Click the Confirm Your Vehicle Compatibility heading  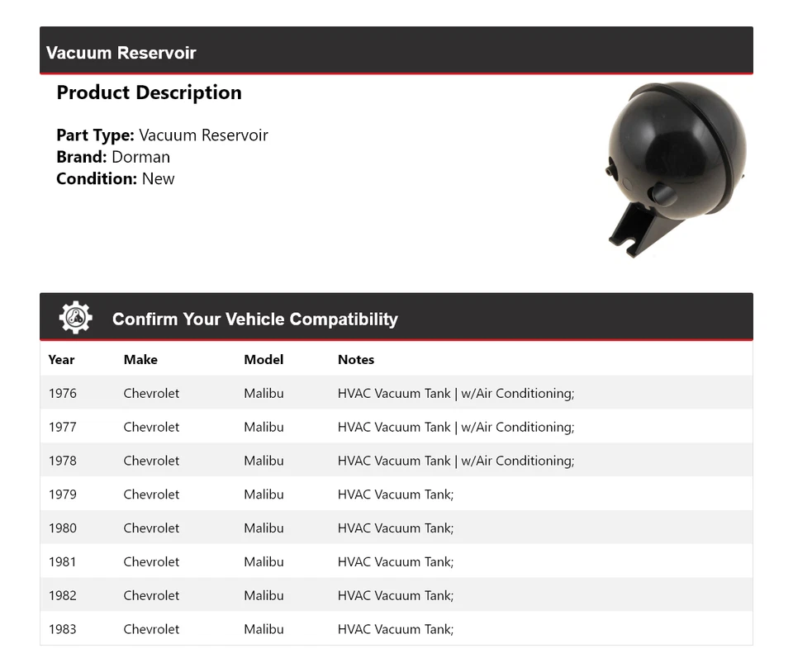tap(254, 319)
